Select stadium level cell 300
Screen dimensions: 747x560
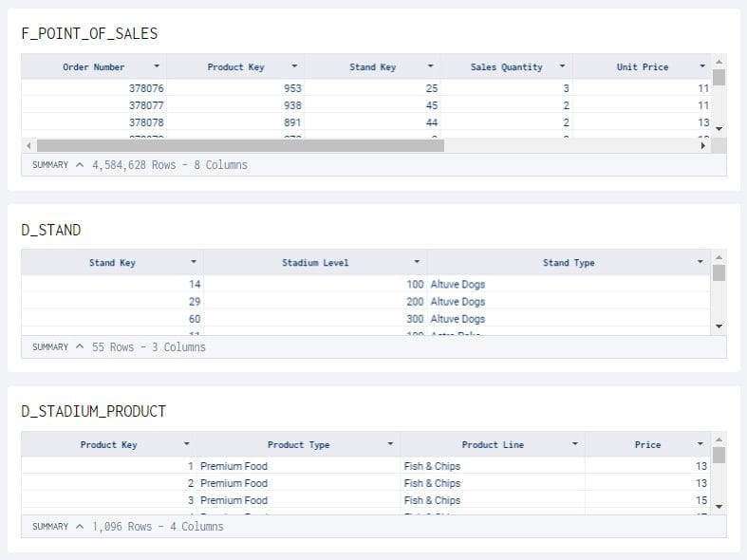click(315, 319)
